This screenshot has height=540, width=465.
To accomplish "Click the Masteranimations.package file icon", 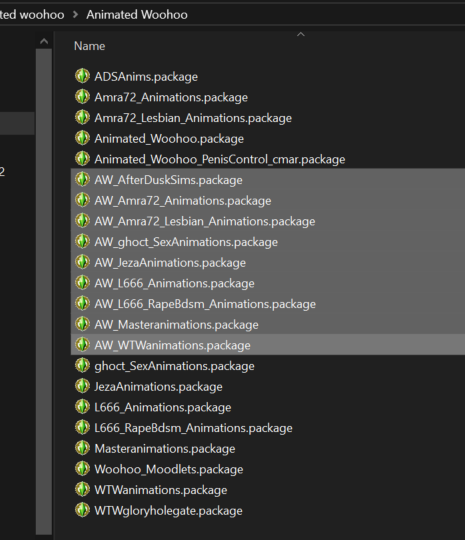I will [x=82, y=448].
